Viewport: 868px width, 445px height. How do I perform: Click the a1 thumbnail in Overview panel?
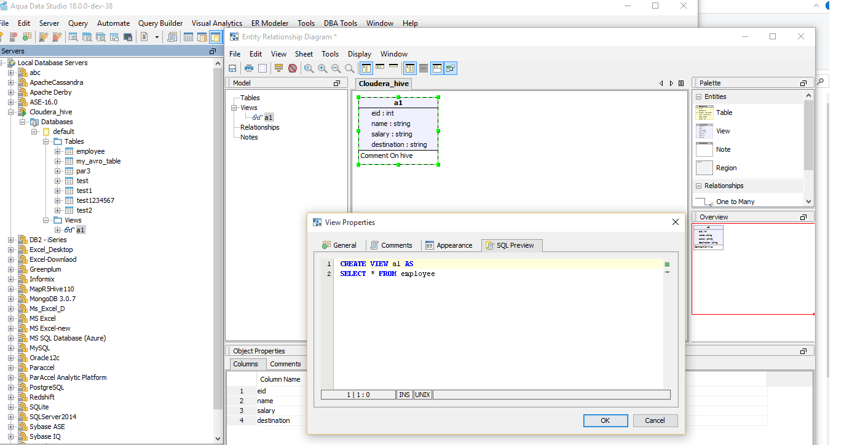pos(708,237)
